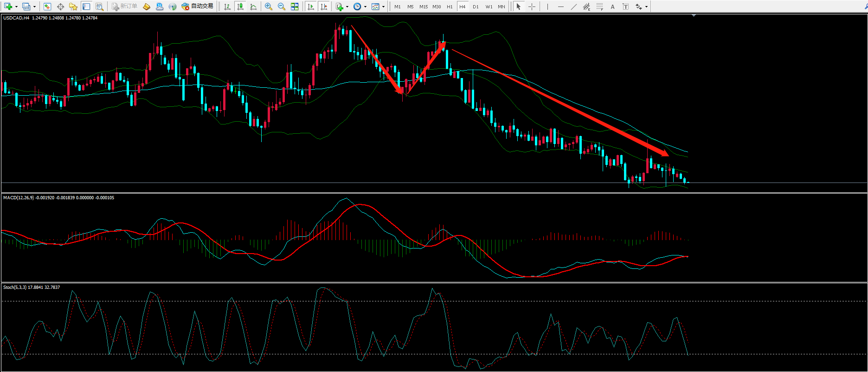Click the chart shift marker triangle
The height and width of the screenshot is (372, 868).
tap(694, 16)
